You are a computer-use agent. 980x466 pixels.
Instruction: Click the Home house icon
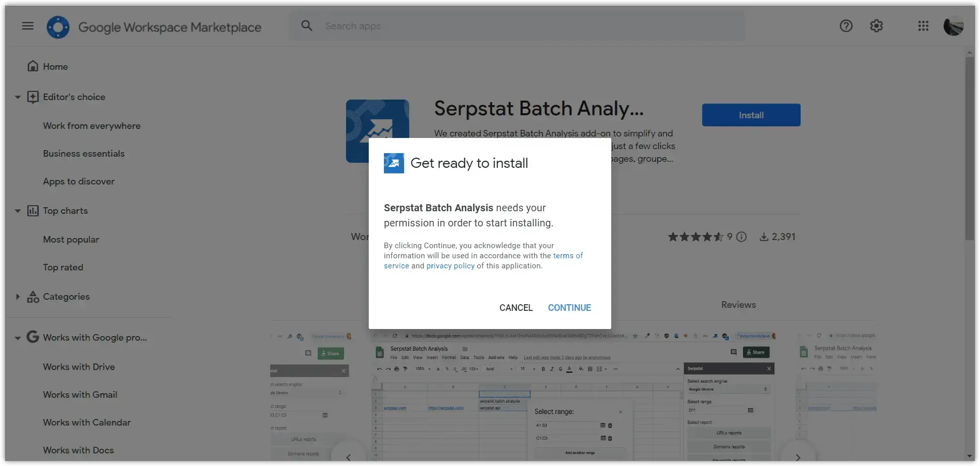click(33, 66)
